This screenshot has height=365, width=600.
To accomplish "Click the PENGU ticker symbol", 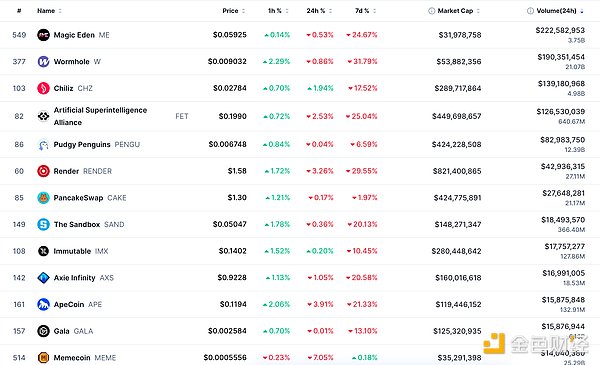I will 127,145.
